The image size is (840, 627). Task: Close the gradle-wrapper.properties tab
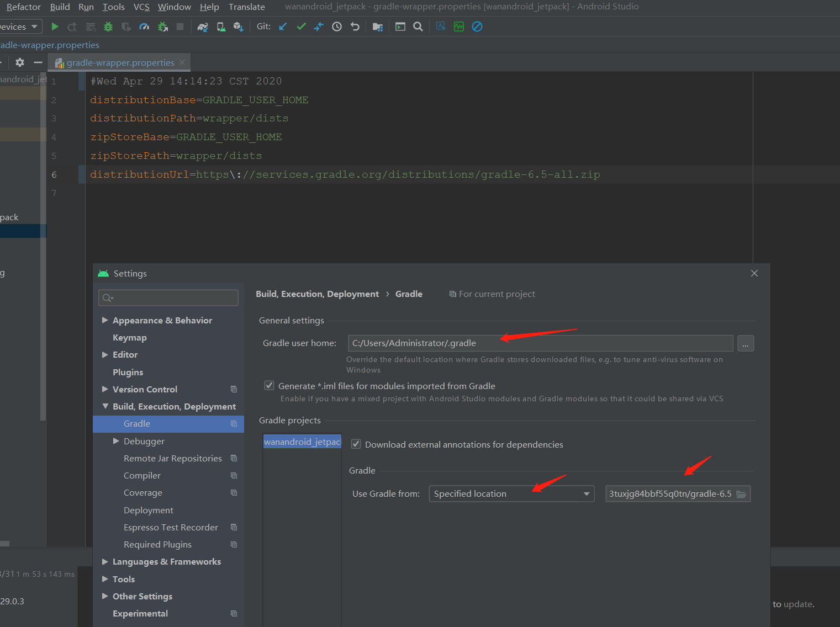[182, 62]
